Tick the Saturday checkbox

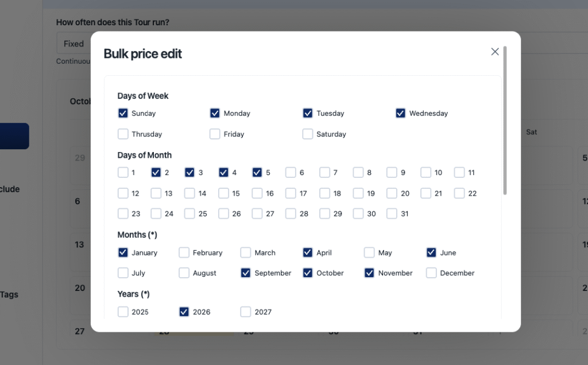(308, 134)
